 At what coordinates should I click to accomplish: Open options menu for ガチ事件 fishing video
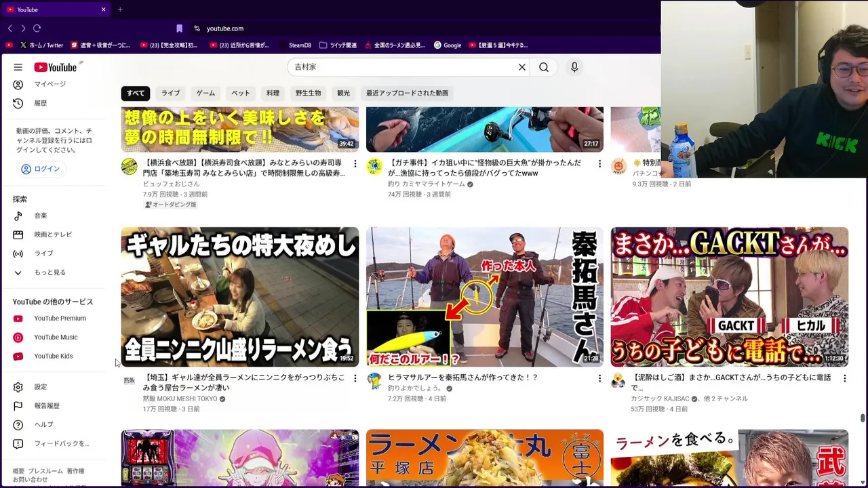pyautogui.click(x=599, y=164)
